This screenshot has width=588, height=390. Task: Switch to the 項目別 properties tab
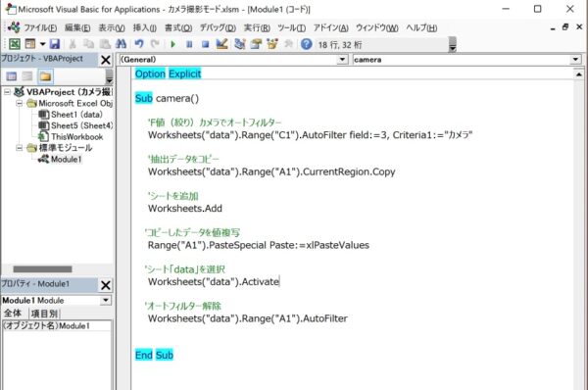(44, 314)
